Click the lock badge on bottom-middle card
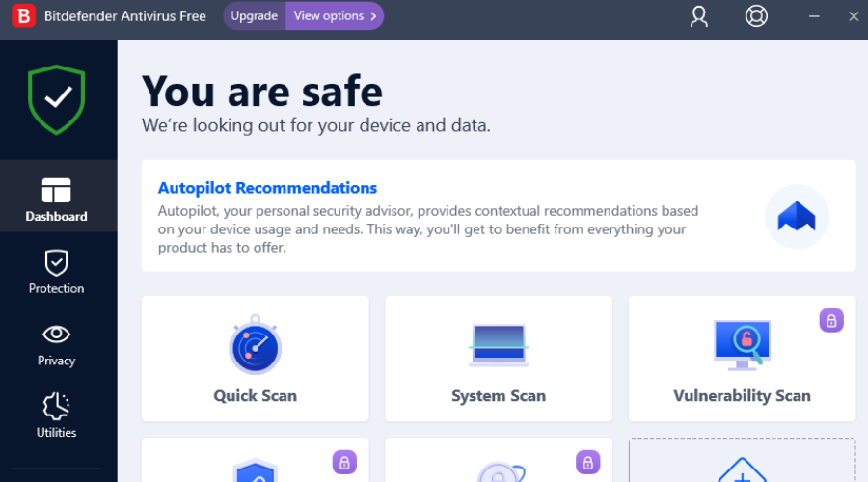The image size is (868, 482). 588,463
